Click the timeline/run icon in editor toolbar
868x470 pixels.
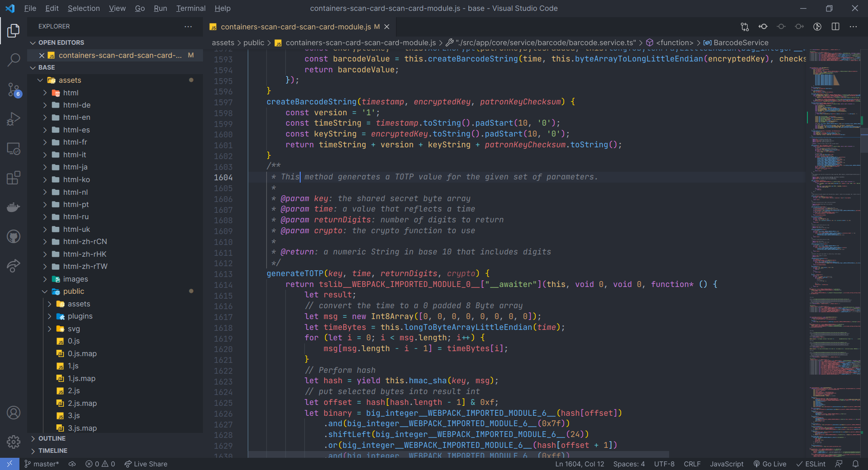[817, 27]
